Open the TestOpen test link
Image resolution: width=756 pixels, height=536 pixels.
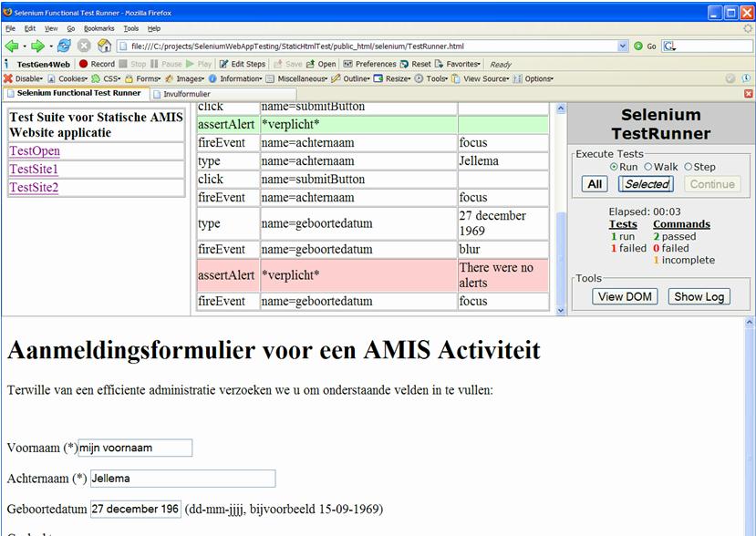pos(35,151)
